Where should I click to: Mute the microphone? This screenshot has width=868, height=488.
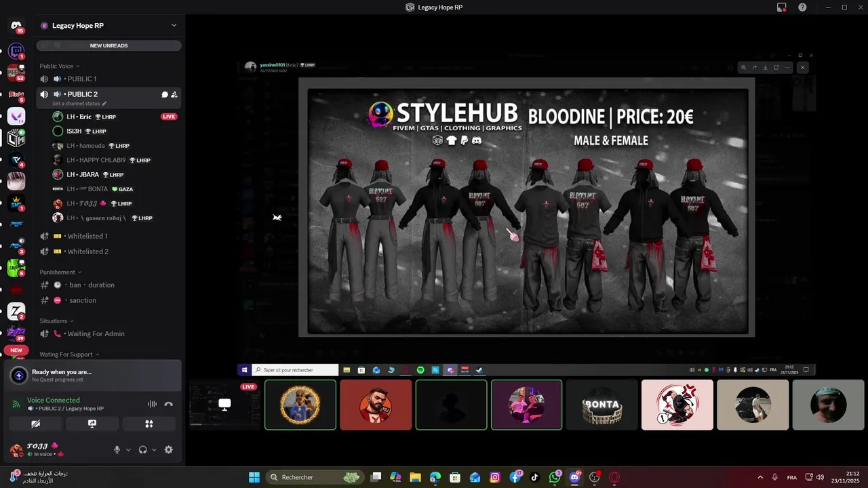[117, 449]
